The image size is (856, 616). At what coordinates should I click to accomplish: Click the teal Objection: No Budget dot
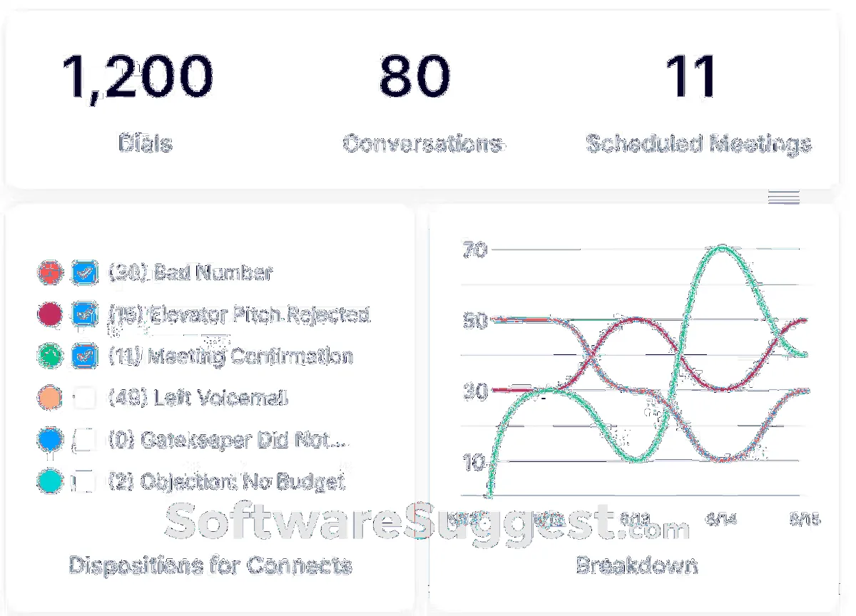[49, 481]
